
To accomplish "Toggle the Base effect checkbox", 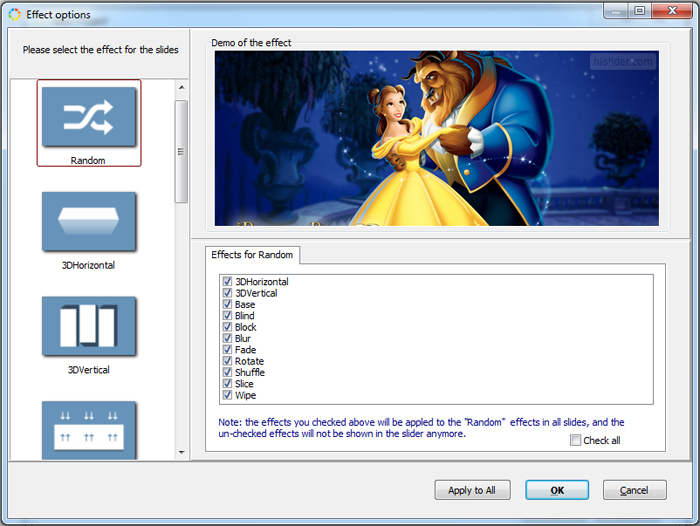I will (227, 304).
